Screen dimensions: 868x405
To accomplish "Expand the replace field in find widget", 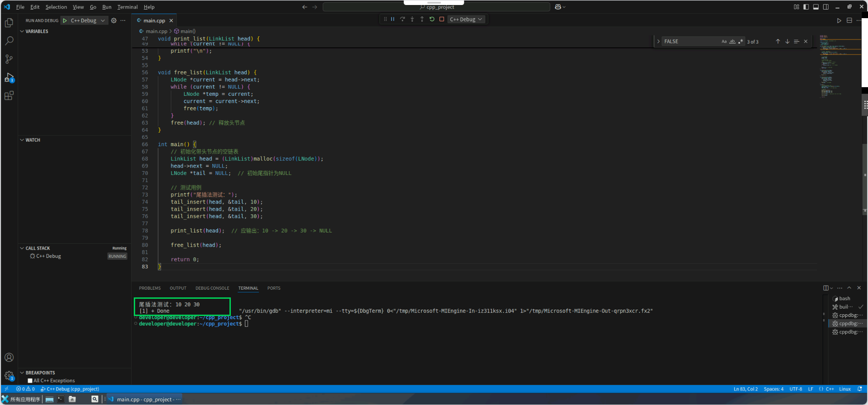I will click(x=658, y=41).
